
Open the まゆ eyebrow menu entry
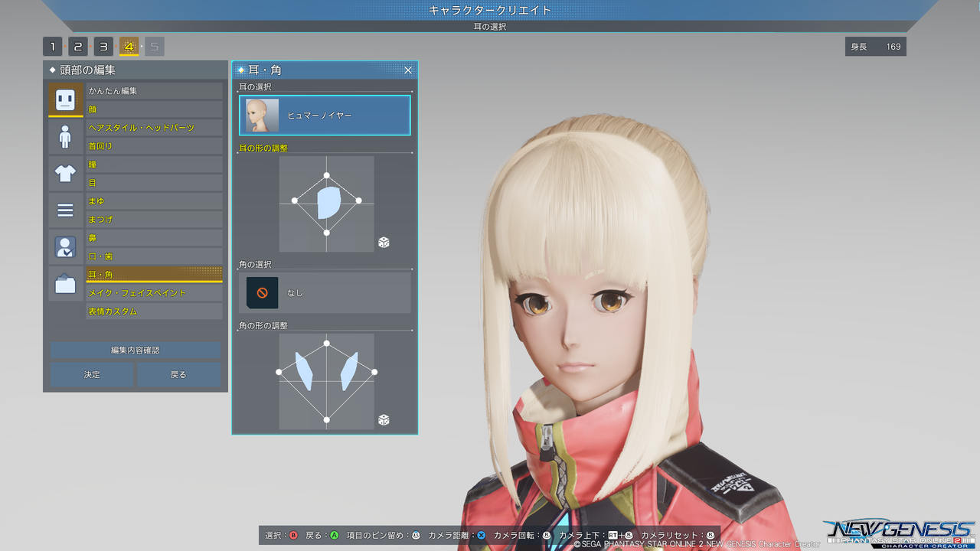point(154,201)
